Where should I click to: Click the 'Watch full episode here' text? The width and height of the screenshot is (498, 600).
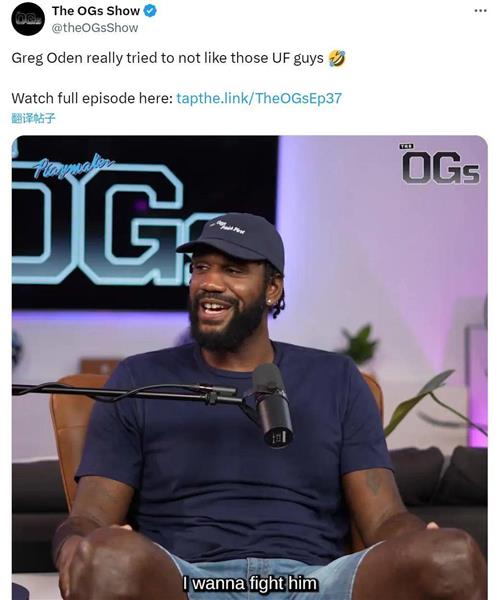pyautogui.click(x=92, y=98)
